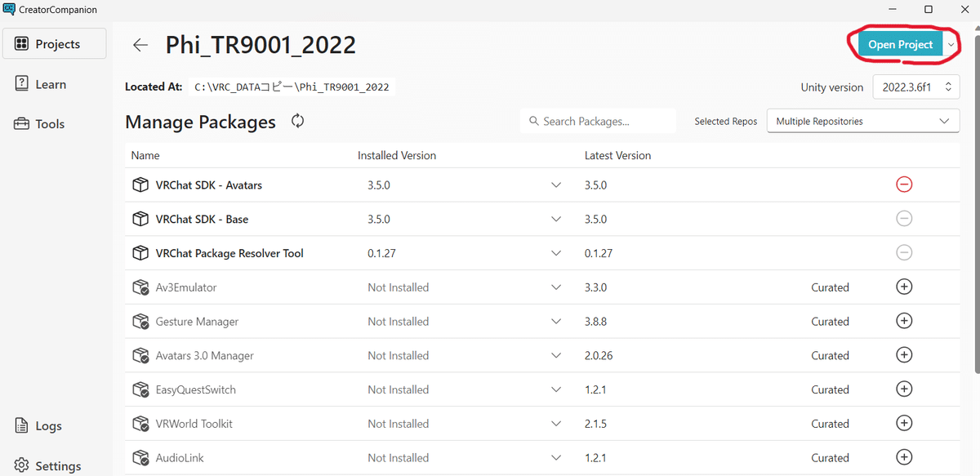This screenshot has height=476, width=980.
Task: Click the curated package icon for AudioLink
Action: pos(140,458)
